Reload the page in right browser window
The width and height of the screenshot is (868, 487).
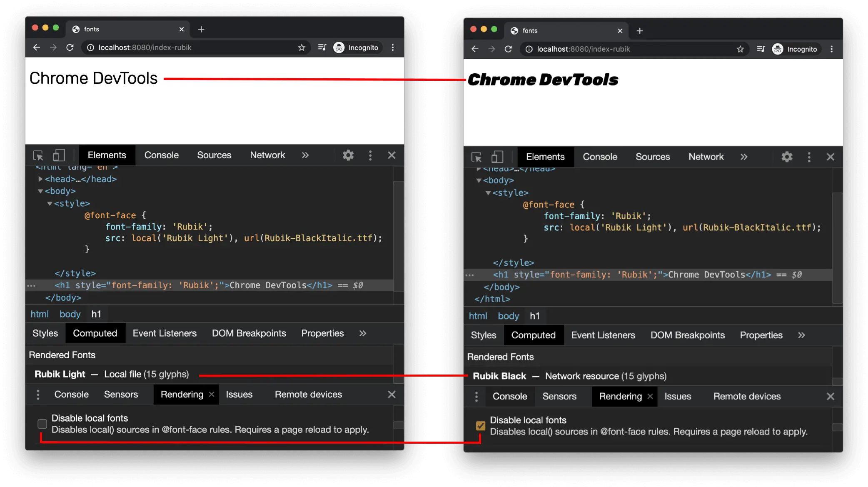pyautogui.click(x=509, y=49)
